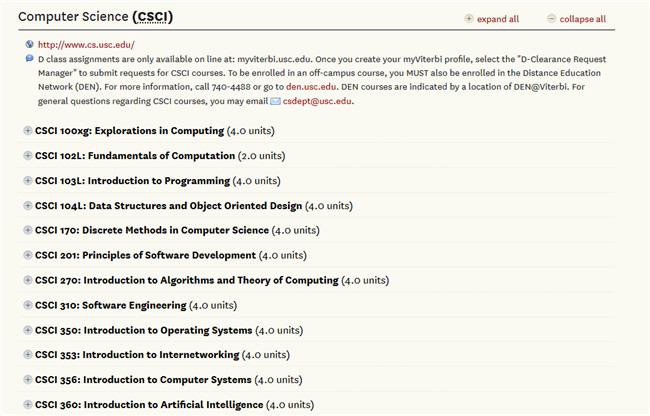Screen dimensions: 650x416
Task: Open the http://www.cs.usc.edu/ link
Action: click(85, 45)
